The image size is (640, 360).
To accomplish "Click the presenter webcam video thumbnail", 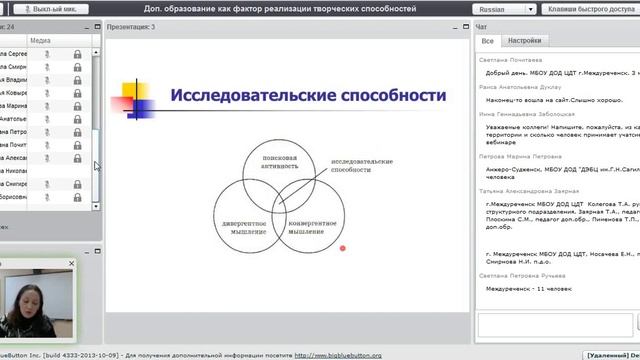I will [x=36, y=303].
